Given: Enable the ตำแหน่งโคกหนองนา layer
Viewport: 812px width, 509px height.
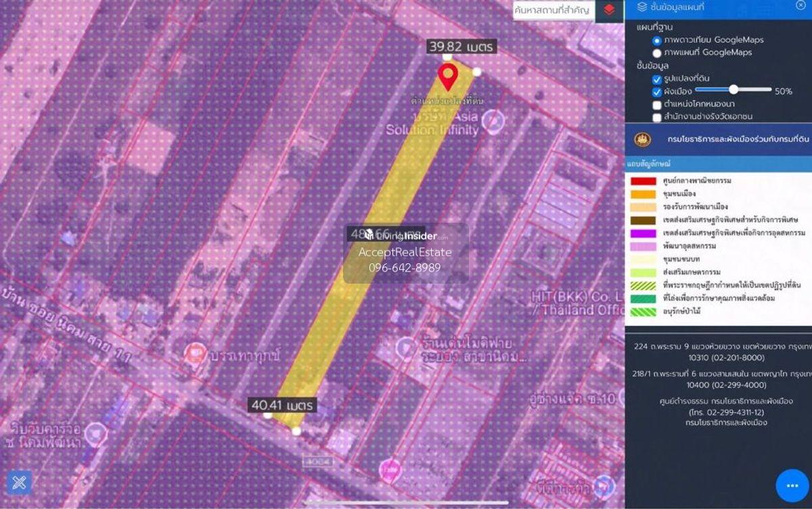Looking at the screenshot, I should 656,105.
